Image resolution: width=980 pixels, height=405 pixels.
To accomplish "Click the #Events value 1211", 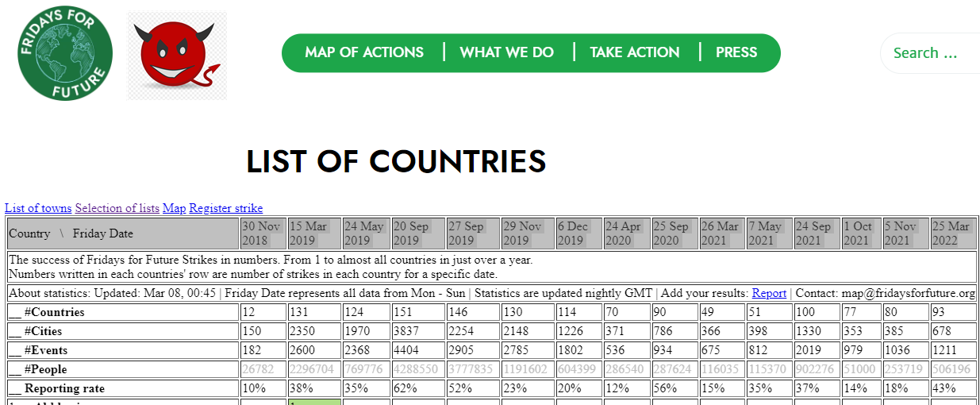I will (954, 350).
